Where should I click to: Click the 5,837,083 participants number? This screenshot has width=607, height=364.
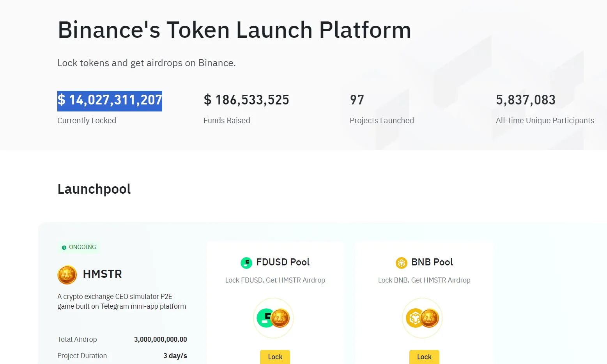(526, 100)
